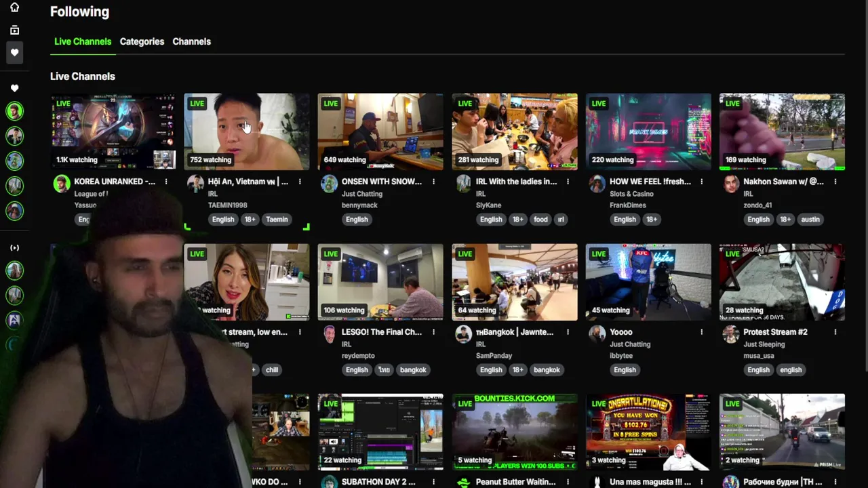Open Kick logo avatar beside Peanut Butter Waitin
Viewport: 868px width, 488px height.
463,482
